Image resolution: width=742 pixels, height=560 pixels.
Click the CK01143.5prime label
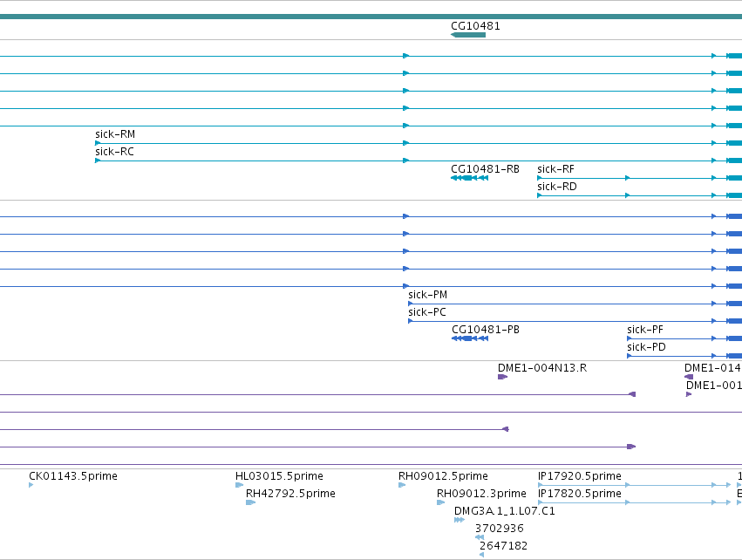point(73,475)
